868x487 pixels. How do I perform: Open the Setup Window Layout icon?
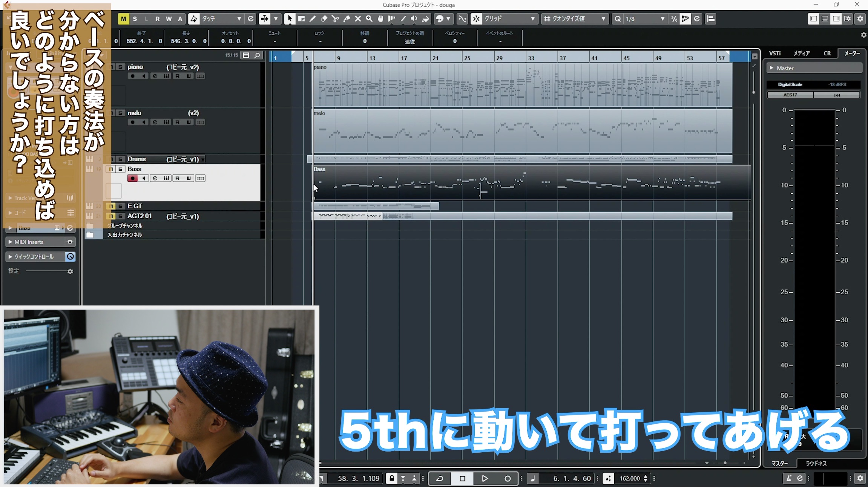point(848,19)
